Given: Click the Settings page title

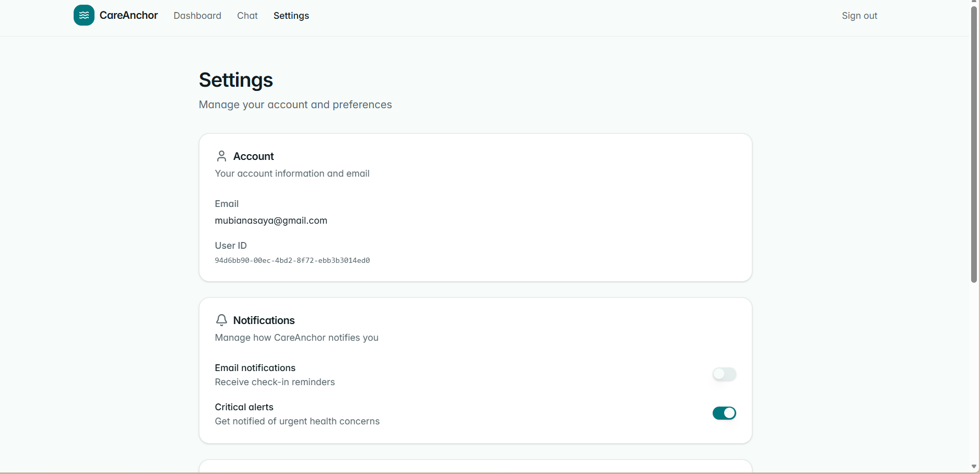Looking at the screenshot, I should pos(236,80).
